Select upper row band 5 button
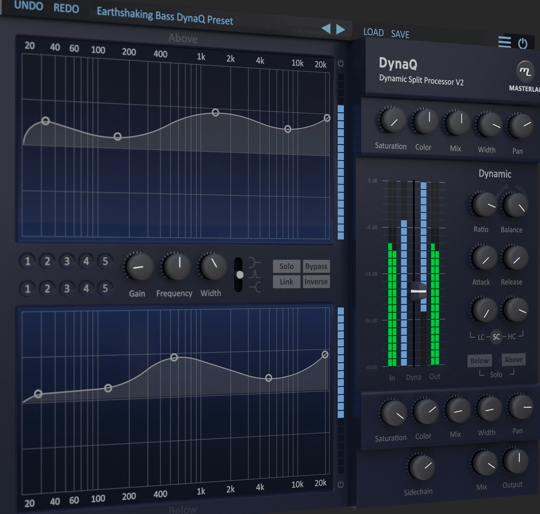Screen dimensions: 540x514 click(105, 261)
